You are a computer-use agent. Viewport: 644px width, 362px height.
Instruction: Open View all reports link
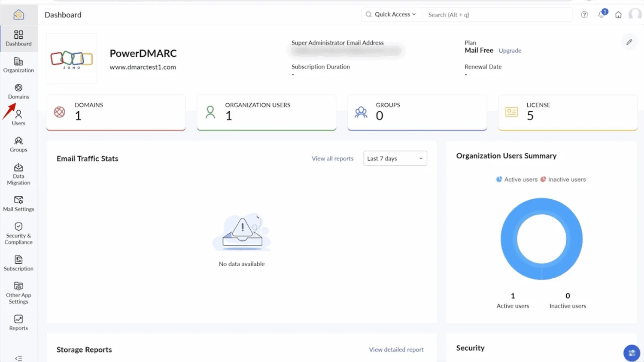pyautogui.click(x=333, y=158)
